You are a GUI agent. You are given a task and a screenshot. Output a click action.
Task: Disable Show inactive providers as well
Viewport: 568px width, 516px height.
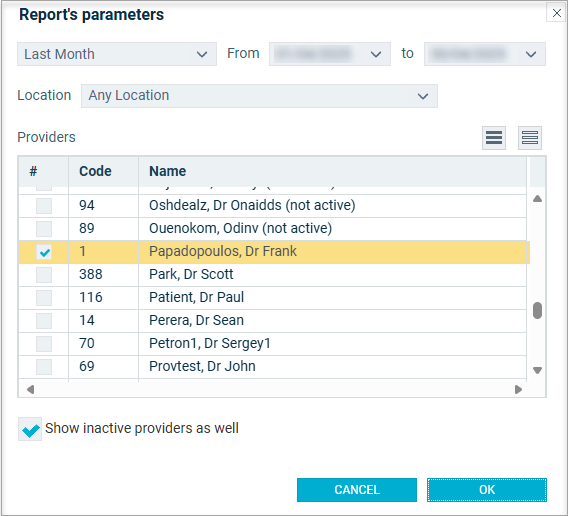(30, 429)
